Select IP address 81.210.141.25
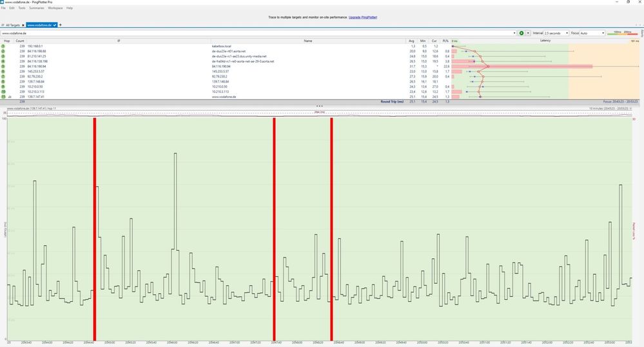644x347 pixels. click(37, 56)
